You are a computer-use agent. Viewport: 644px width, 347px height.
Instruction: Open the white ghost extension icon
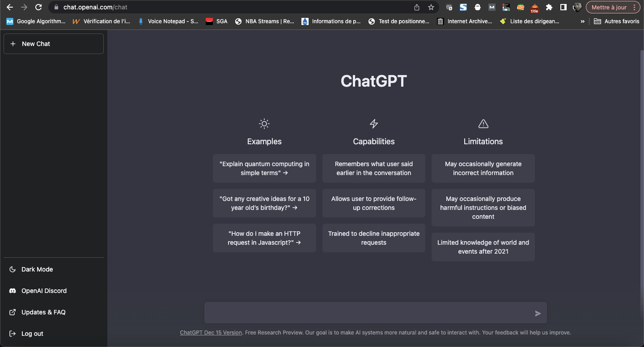click(478, 7)
